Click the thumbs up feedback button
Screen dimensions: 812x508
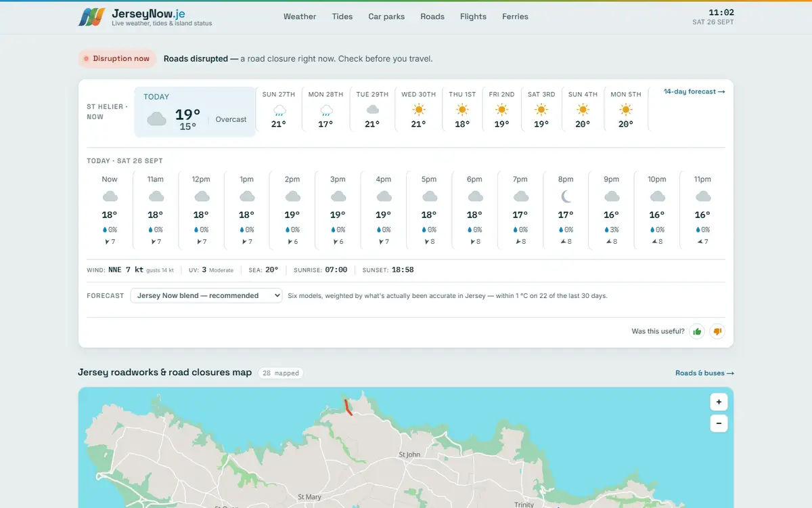(x=697, y=331)
